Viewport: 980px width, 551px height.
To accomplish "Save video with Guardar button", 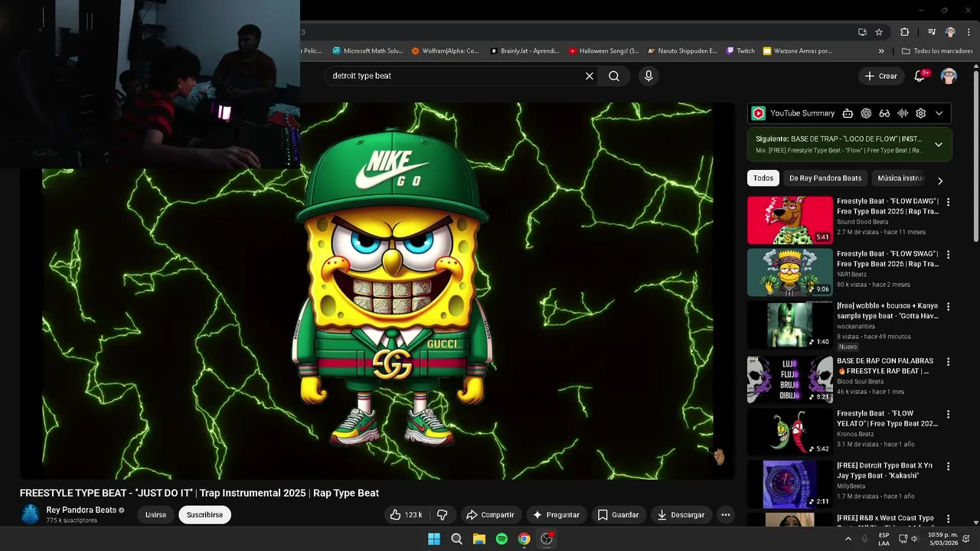I will point(618,515).
